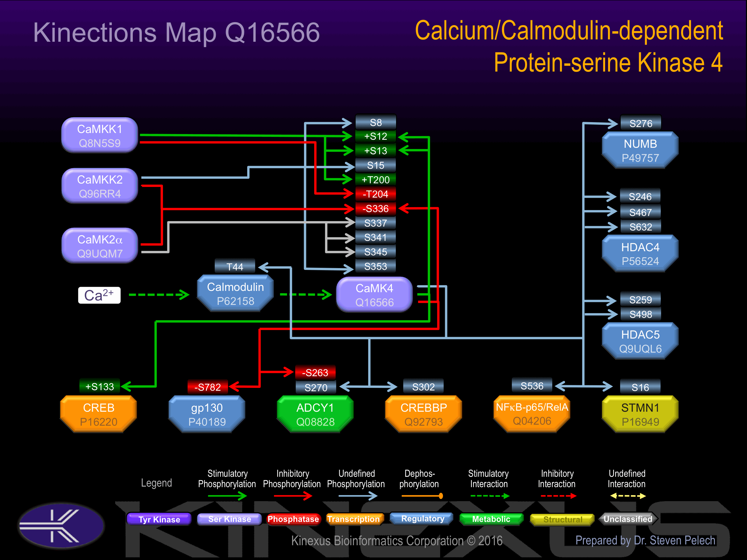
Task: Click the Tyr Kinase legend swatch
Action: 160,519
